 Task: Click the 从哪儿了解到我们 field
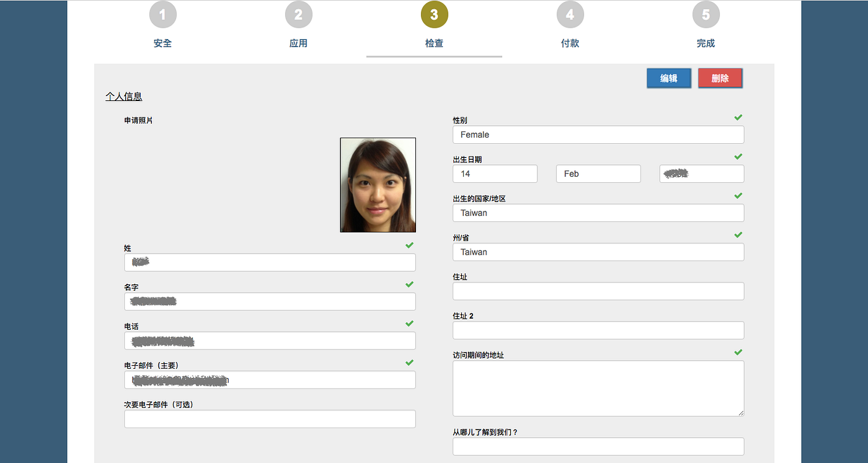tap(598, 446)
